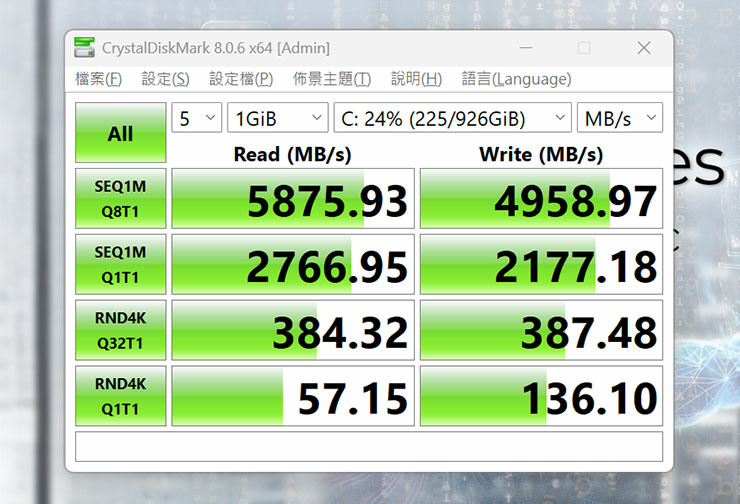Open the C: 24% drive selection dropdown
740x504 pixels.
click(x=453, y=118)
